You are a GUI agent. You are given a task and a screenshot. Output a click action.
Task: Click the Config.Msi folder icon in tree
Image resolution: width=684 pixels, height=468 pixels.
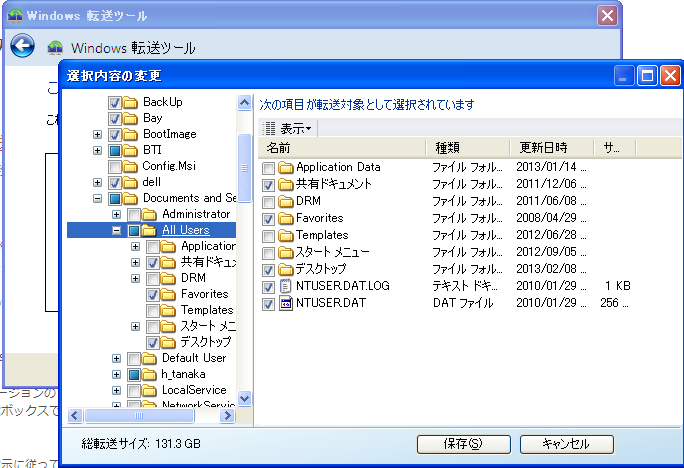tap(130, 166)
